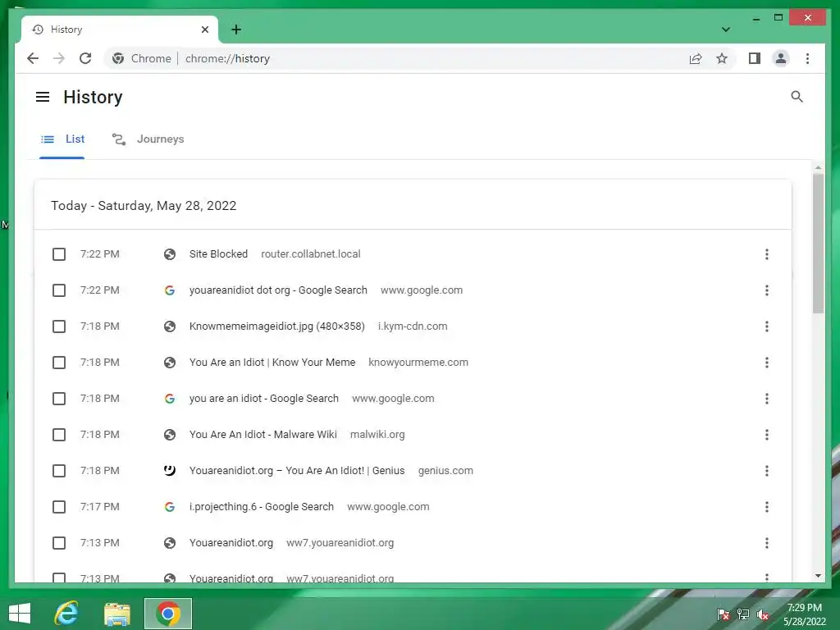The height and width of the screenshot is (630, 840).
Task: Click the scrollbar up arrow
Action: (818, 167)
